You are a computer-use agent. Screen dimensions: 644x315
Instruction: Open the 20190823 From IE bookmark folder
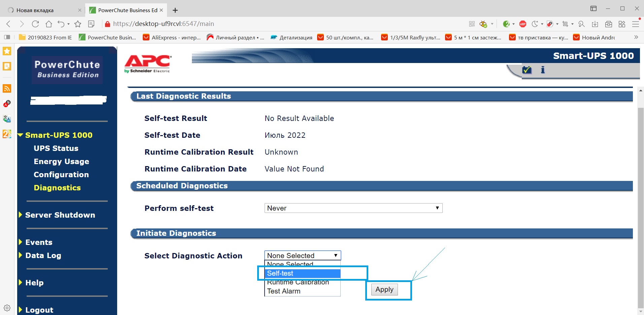[45, 37]
